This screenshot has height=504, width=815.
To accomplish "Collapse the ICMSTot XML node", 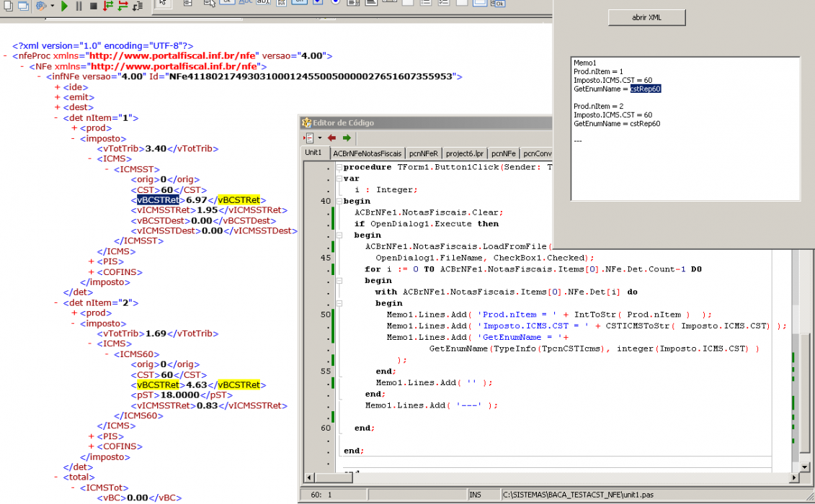I will point(74,488).
